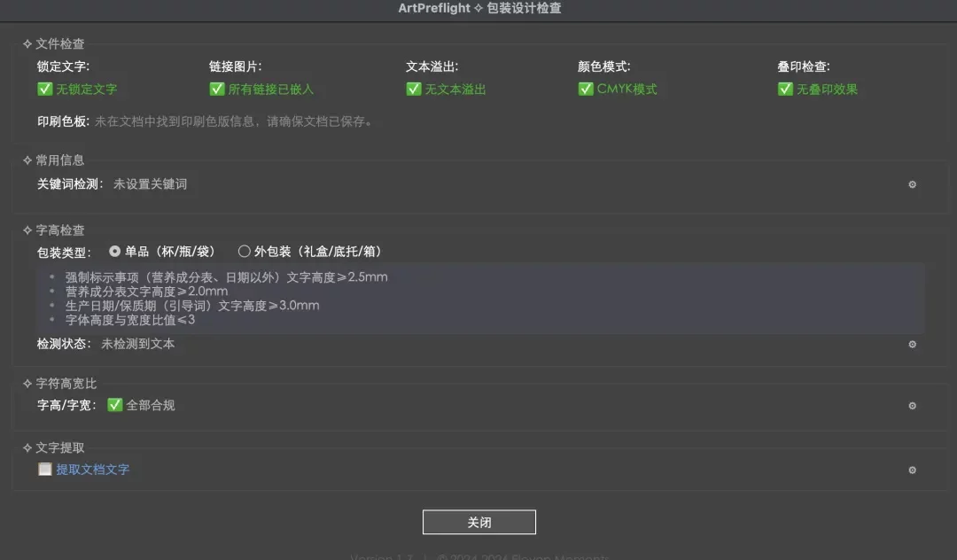
Task: Select 外包装（礼盒/底托/箱）radio option
Action: click(245, 252)
